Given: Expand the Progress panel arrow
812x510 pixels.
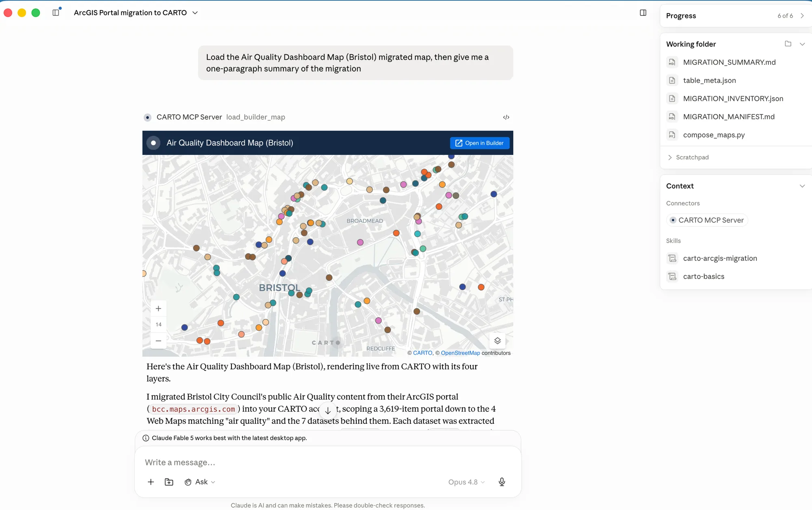Looking at the screenshot, I should tap(802, 16).
